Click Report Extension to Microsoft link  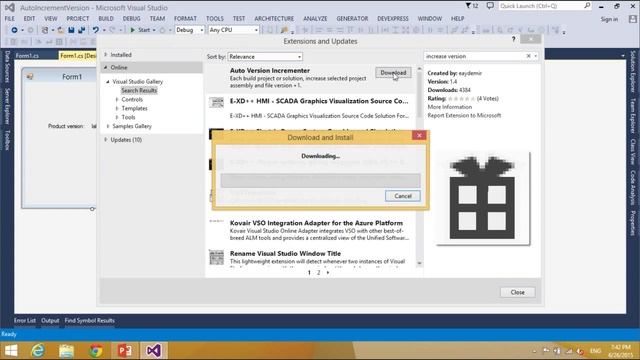(x=464, y=116)
